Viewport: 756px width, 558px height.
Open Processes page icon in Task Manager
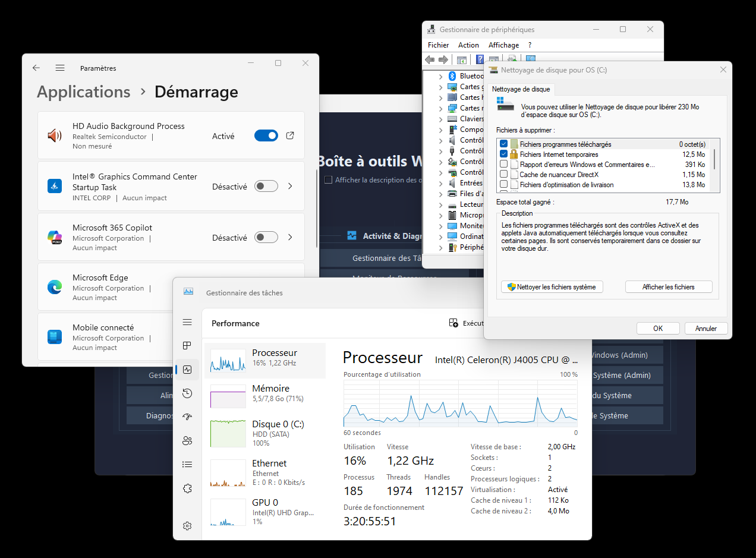187,346
